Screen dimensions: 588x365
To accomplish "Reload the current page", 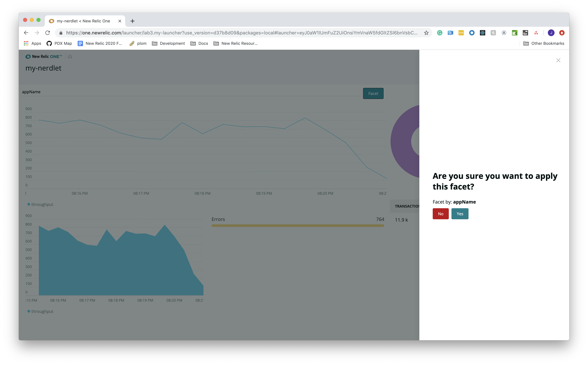I will [48, 33].
